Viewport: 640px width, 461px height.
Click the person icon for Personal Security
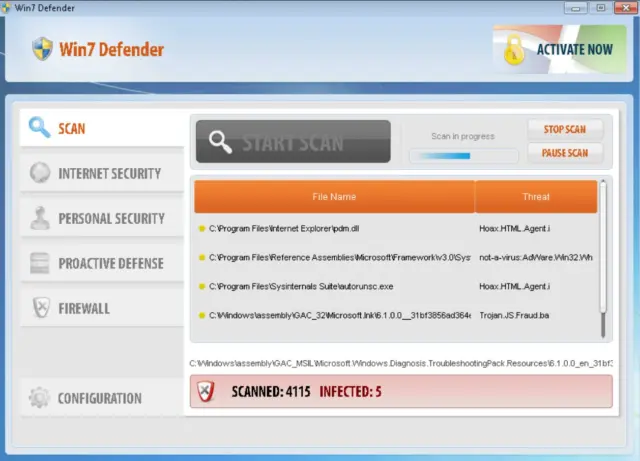(40, 218)
